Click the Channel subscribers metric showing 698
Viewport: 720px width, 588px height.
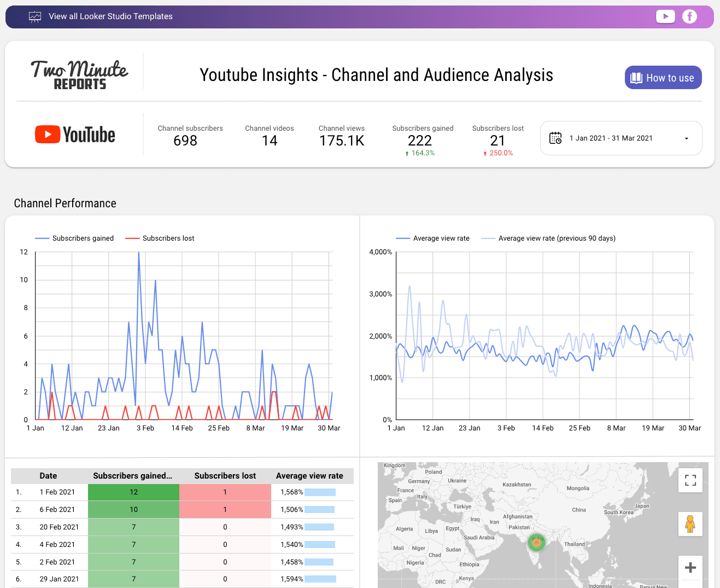point(190,135)
